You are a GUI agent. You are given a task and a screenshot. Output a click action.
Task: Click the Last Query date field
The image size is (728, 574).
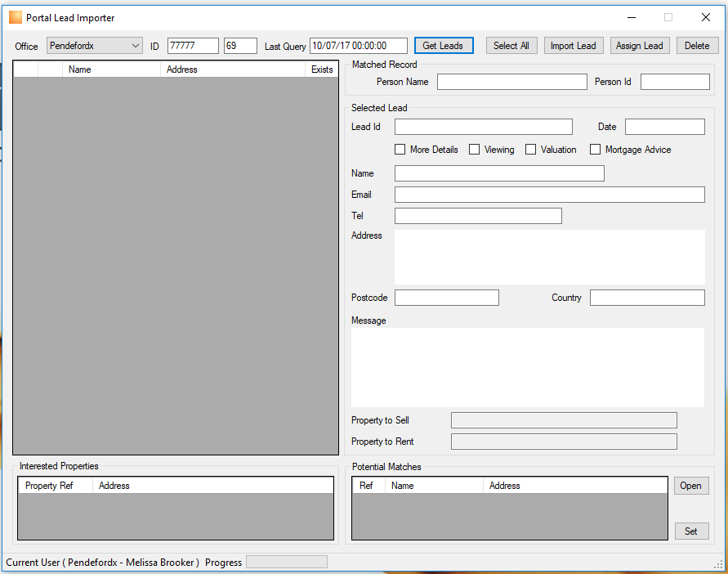coord(359,46)
